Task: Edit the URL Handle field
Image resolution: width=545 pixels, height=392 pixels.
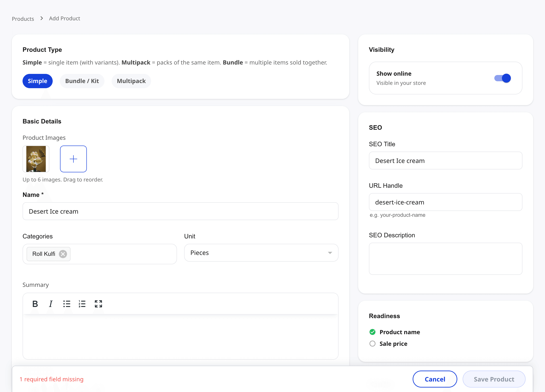Action: (x=445, y=202)
